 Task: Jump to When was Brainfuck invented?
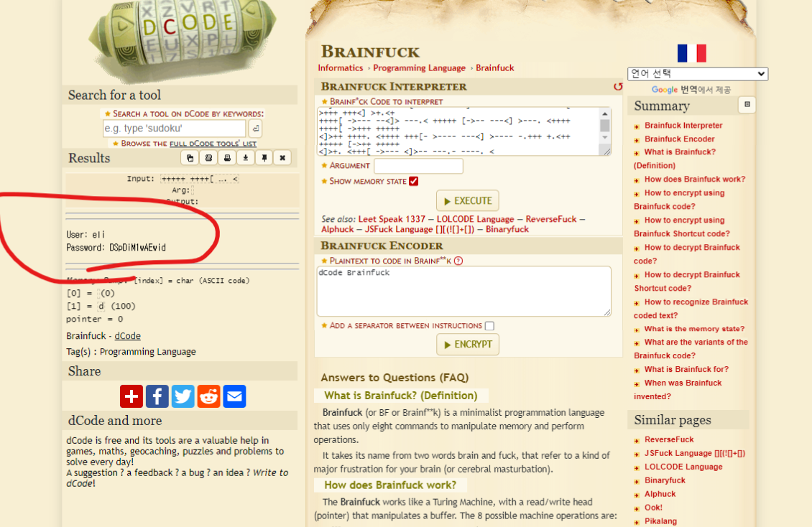click(x=678, y=389)
